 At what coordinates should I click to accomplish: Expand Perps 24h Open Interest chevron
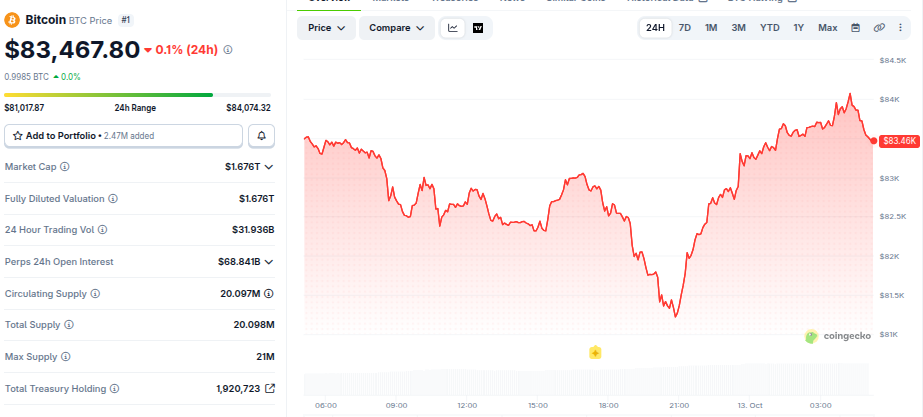point(269,262)
